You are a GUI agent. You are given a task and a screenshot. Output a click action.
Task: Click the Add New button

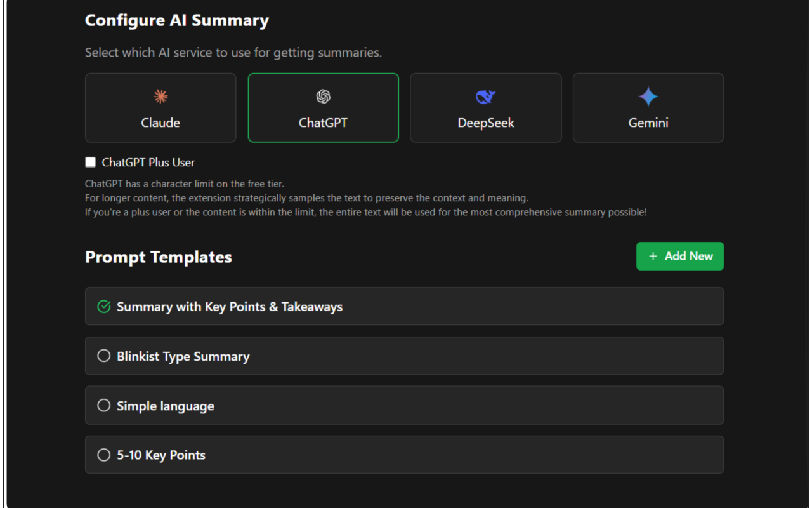pyautogui.click(x=679, y=256)
